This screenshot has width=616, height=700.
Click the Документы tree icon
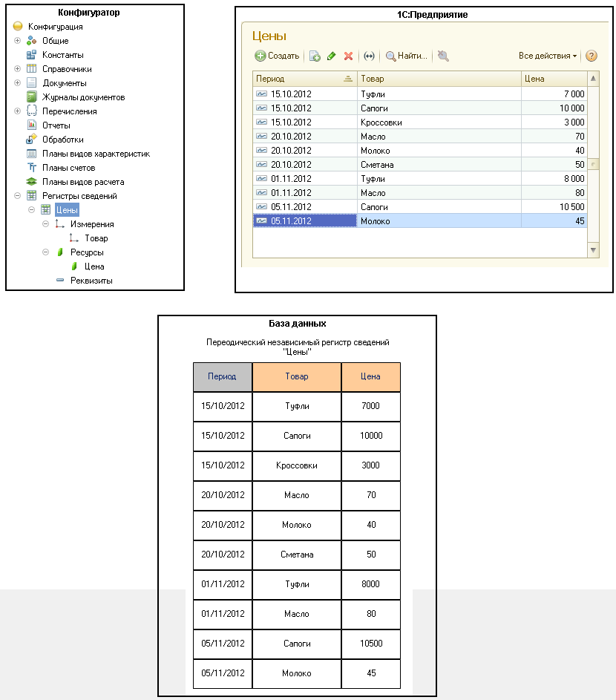31,83
